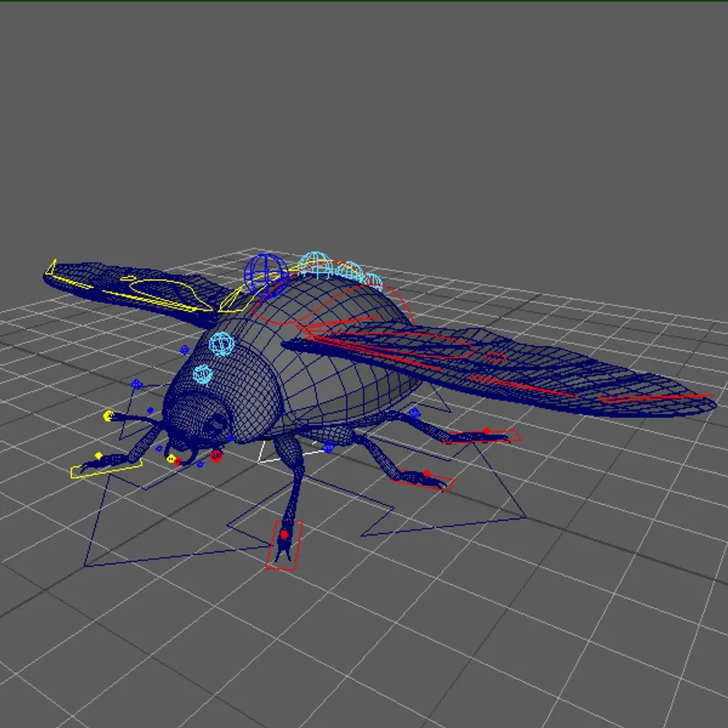Viewport: 728px width, 728px height.
Task: Select the small red ellipse on the right wing
Action: click(495, 357)
